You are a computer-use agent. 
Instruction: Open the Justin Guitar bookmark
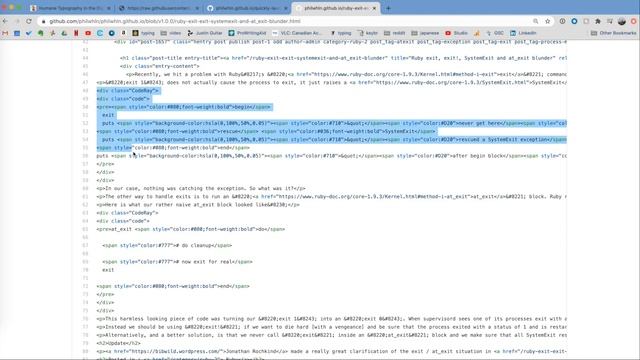[205, 33]
